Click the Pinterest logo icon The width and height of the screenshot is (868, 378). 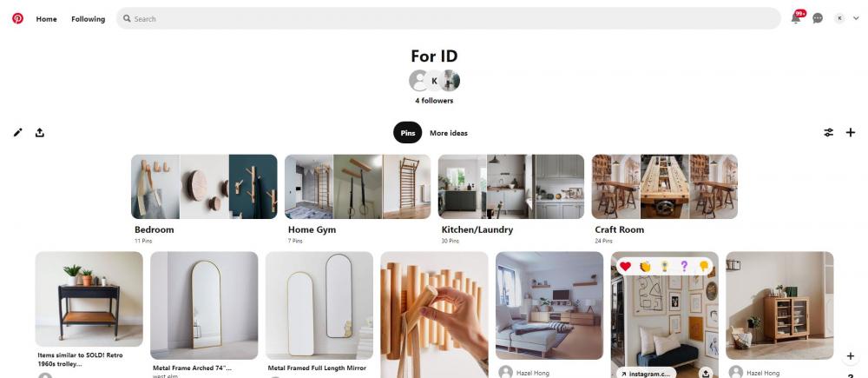point(17,18)
